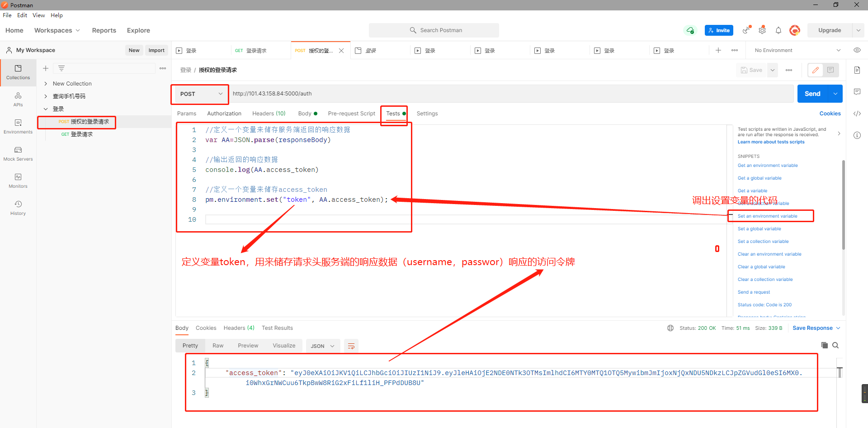868x428 pixels.
Task: Expand the test scripts help panel chevron
Action: click(x=839, y=133)
